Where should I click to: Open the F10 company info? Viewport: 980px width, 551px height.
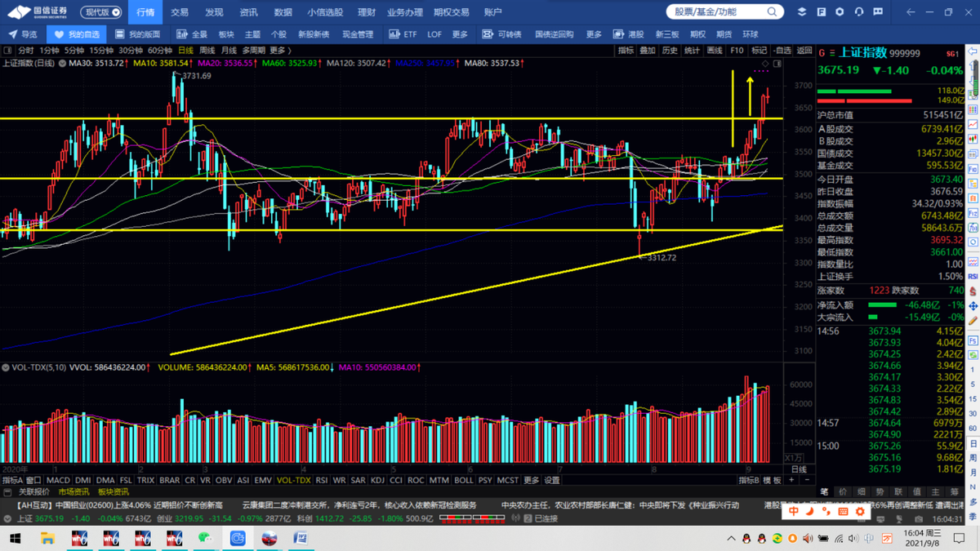click(737, 51)
